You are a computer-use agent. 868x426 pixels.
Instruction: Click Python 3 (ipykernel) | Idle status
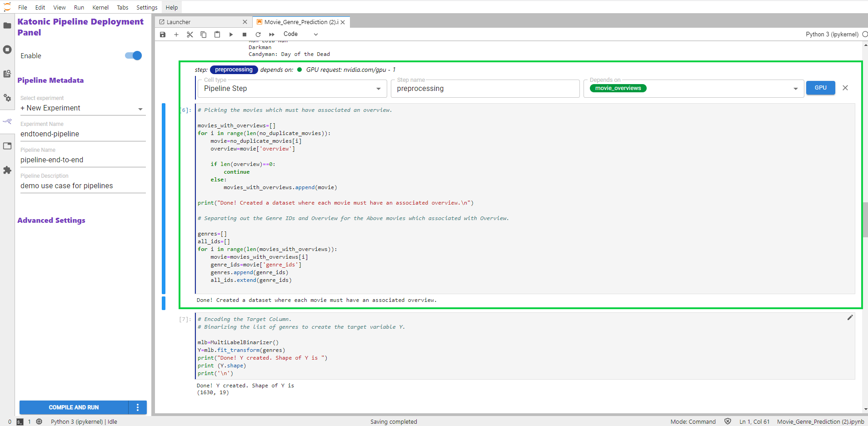(x=84, y=421)
